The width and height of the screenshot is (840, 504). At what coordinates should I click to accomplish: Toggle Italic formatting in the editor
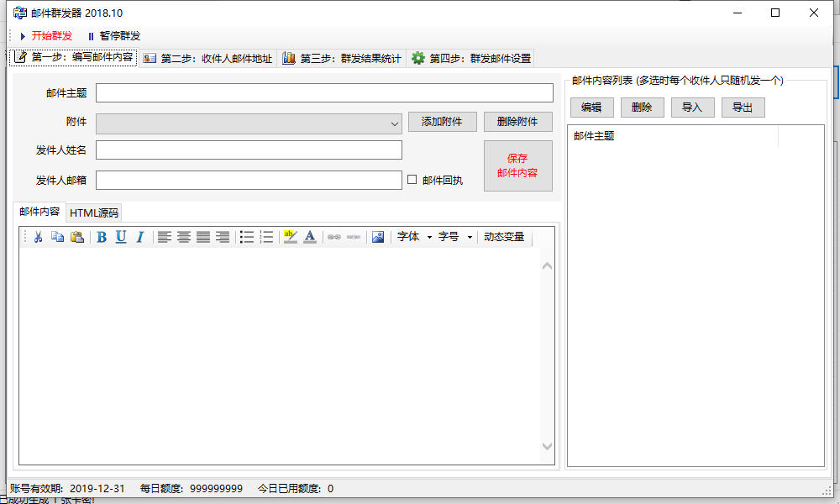[x=140, y=238]
